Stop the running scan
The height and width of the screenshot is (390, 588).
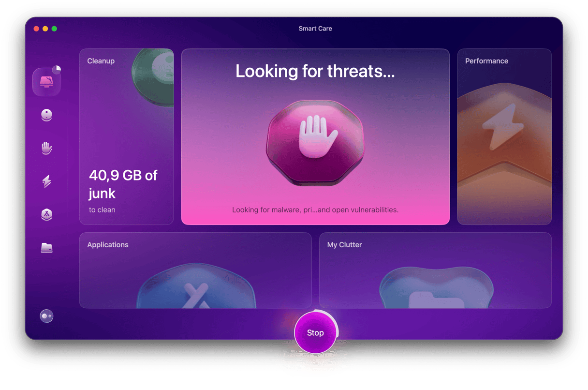pos(315,333)
